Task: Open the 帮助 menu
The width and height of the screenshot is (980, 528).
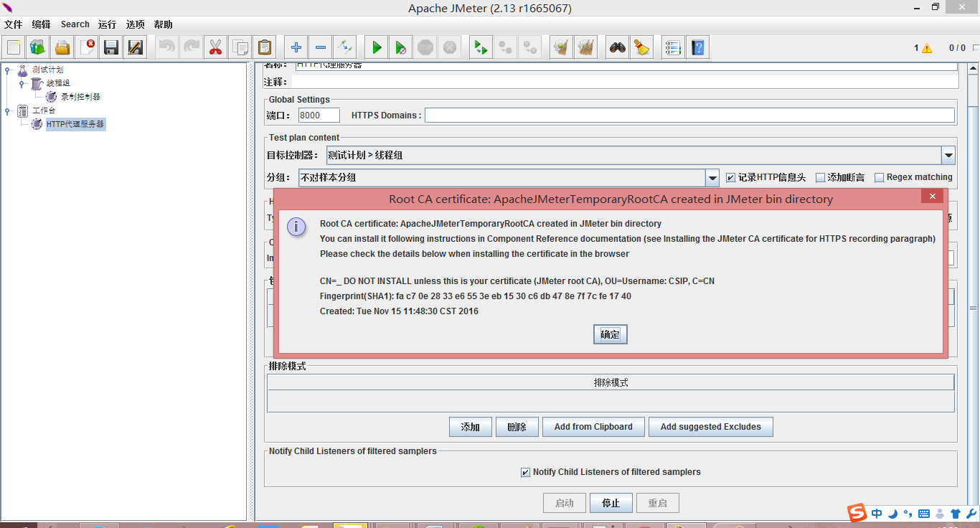Action: 164,24
